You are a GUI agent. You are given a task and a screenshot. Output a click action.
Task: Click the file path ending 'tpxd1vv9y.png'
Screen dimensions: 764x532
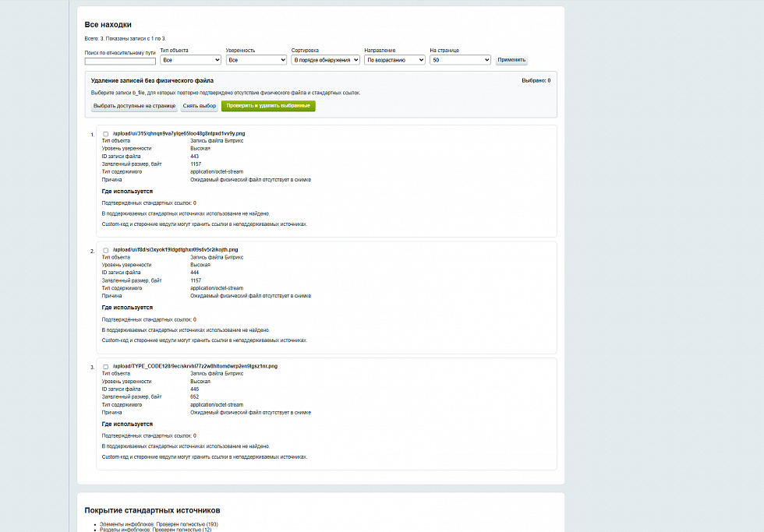coord(179,133)
